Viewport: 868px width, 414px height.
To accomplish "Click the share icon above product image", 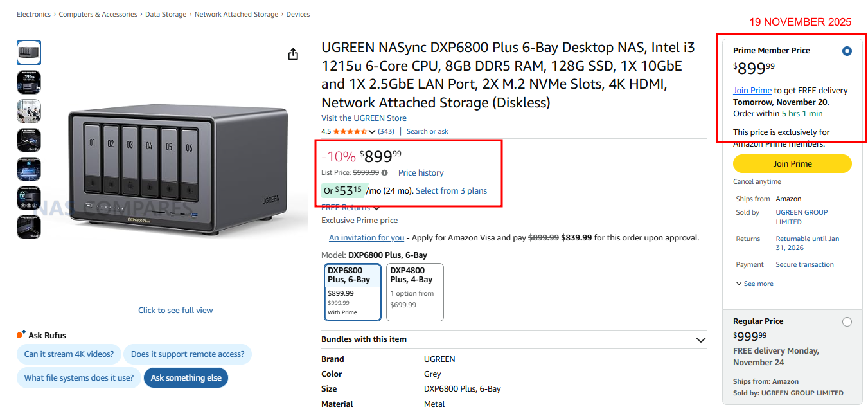I will tap(293, 55).
